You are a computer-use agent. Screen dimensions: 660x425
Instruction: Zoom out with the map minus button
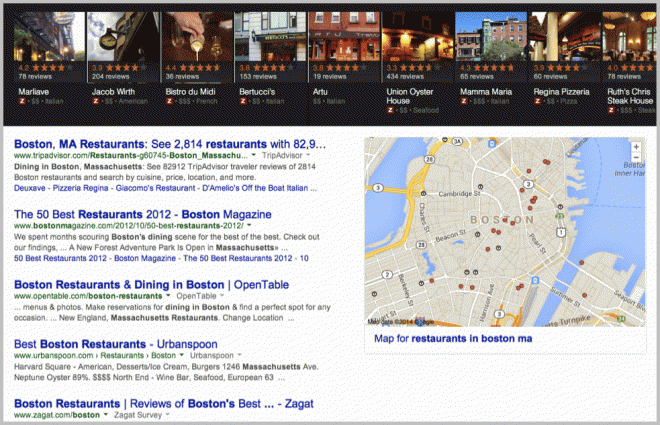click(636, 157)
